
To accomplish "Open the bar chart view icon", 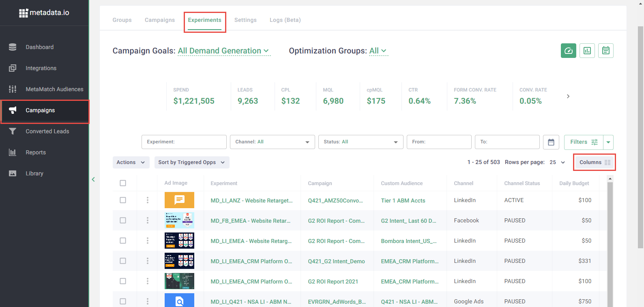I will click(587, 51).
